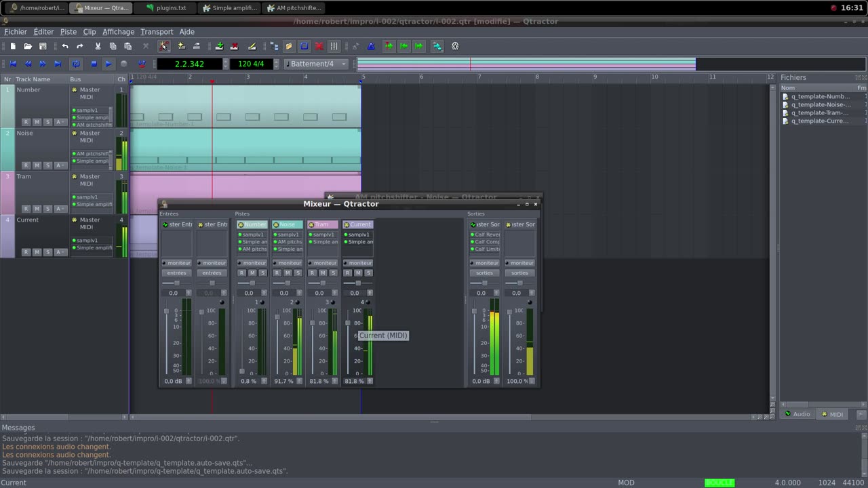
Task: Switch to plugins.txt taskbar window
Action: (166, 7)
